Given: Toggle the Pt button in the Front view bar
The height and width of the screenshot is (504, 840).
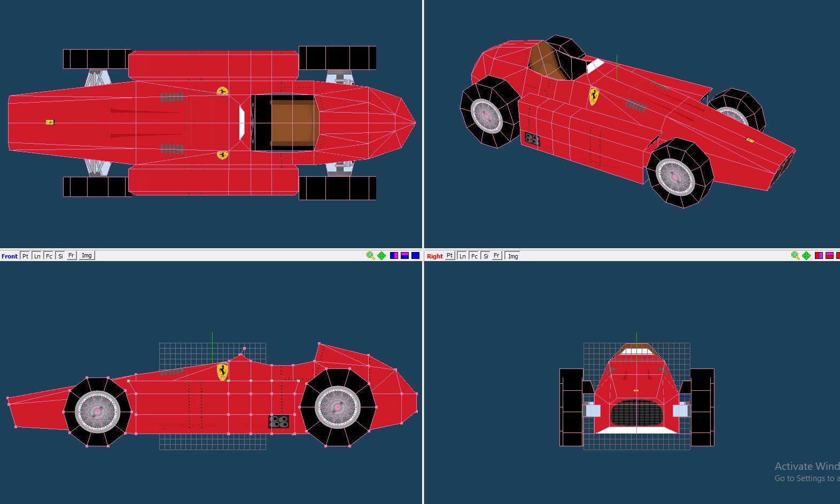Looking at the screenshot, I should point(25,256).
